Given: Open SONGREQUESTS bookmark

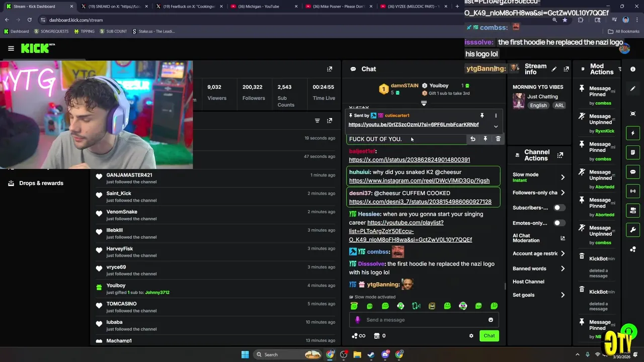Looking at the screenshot, I should click(x=51, y=31).
